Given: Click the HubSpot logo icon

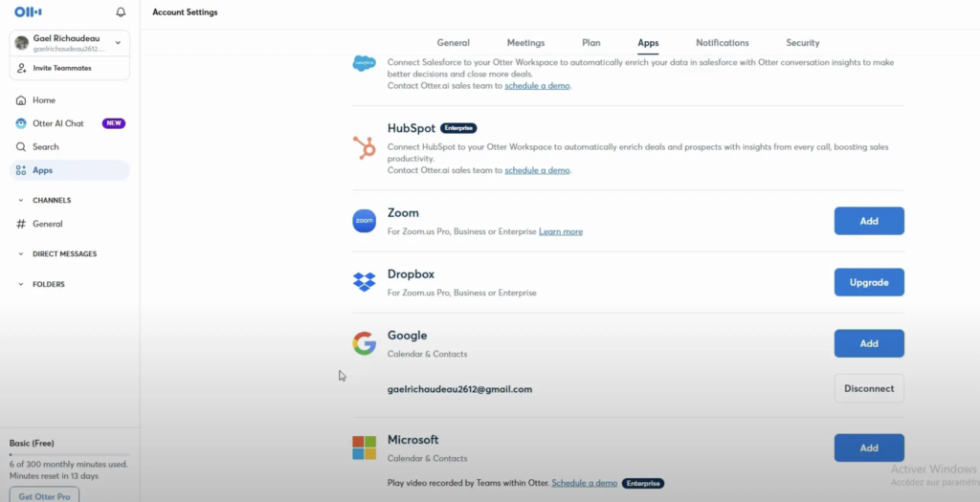Looking at the screenshot, I should click(x=365, y=148).
